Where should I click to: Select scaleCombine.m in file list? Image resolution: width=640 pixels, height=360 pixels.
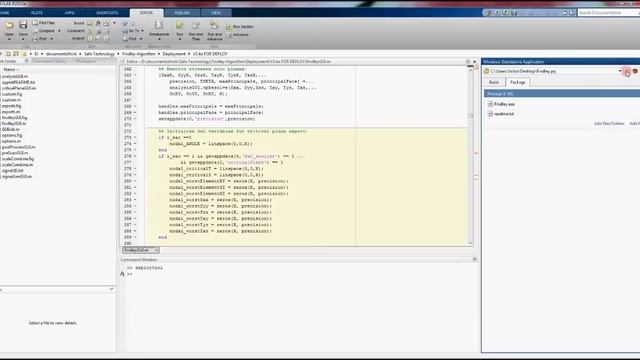coord(17,165)
